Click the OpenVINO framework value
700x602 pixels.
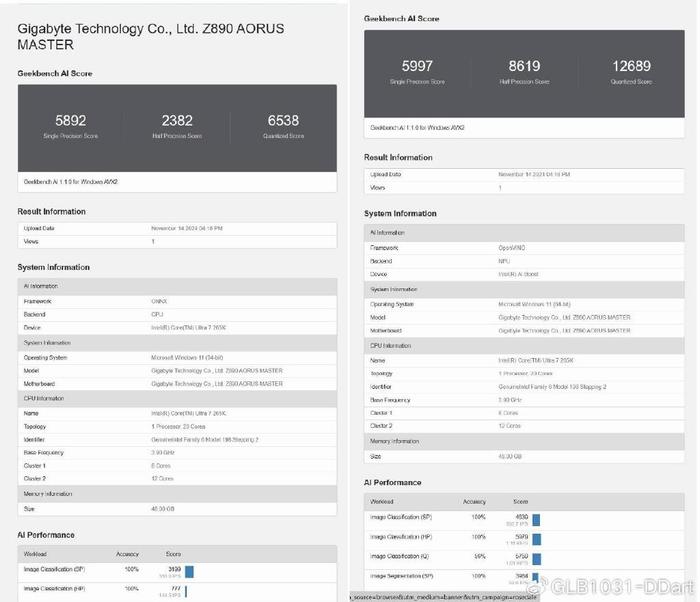512,248
